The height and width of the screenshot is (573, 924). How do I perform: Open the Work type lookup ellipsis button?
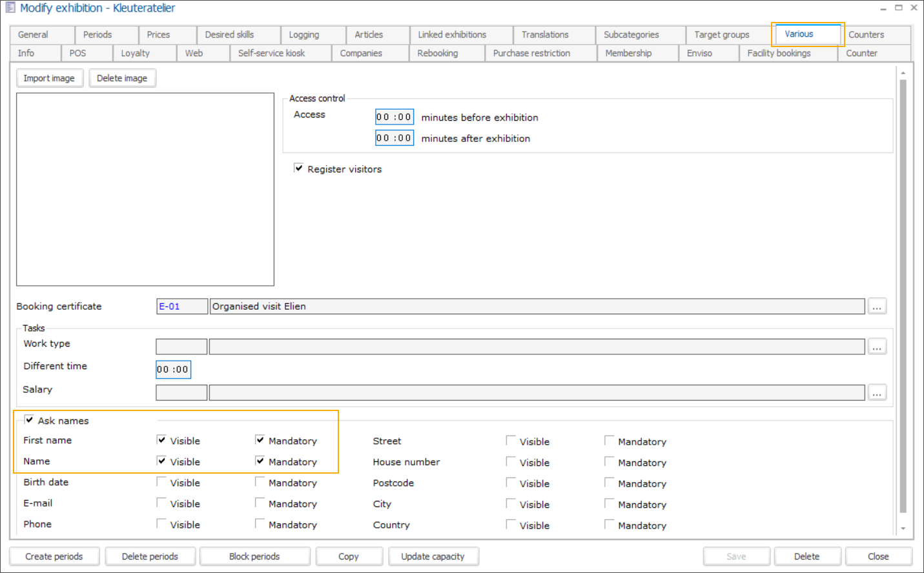[876, 347]
